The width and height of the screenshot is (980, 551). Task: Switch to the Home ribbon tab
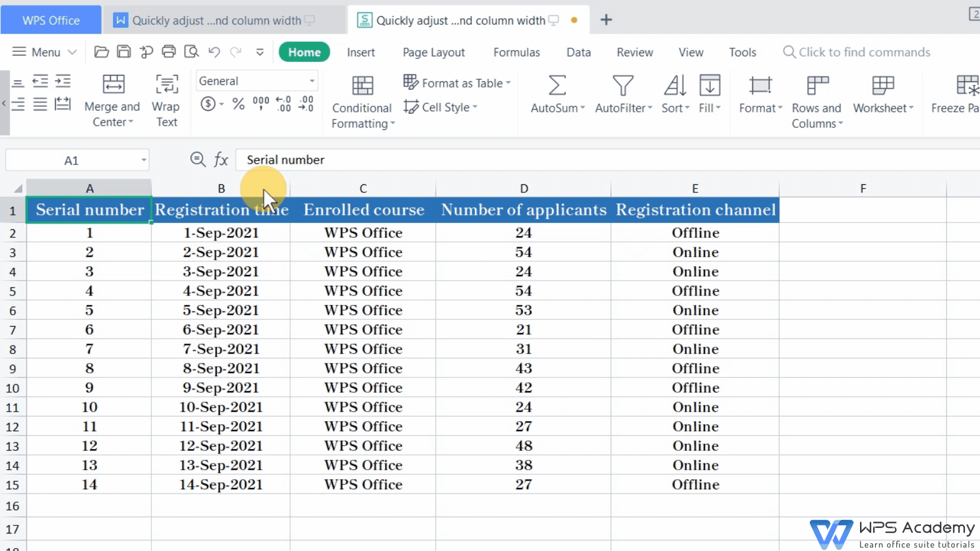tap(304, 52)
